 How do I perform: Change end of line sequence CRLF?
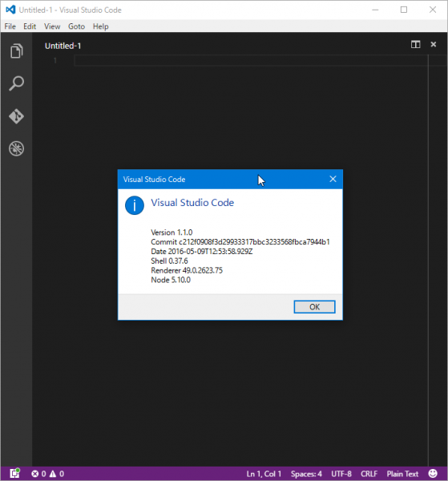[x=369, y=474]
